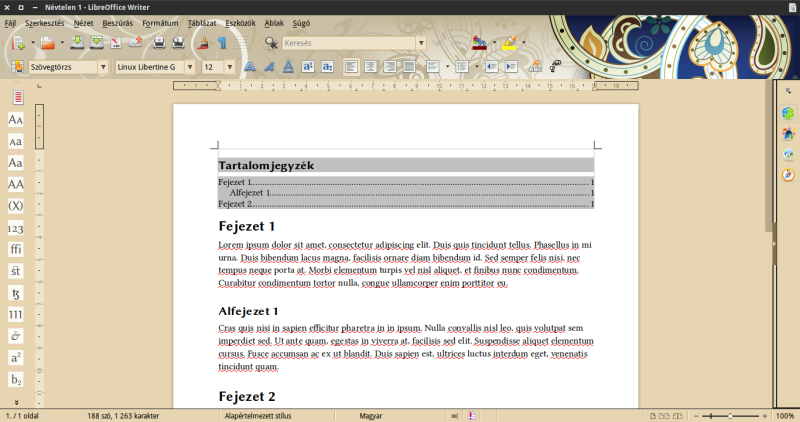Increase paragraph indent

pos(511,67)
